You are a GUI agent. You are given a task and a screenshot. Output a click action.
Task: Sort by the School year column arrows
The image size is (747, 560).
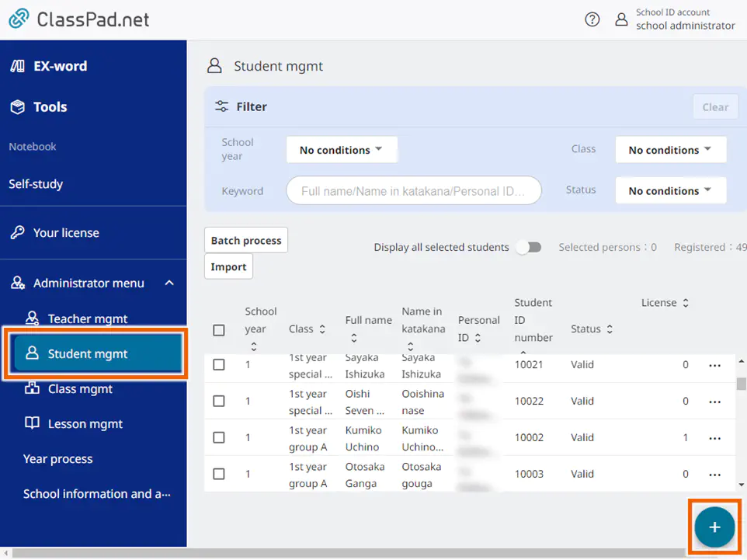254,346
